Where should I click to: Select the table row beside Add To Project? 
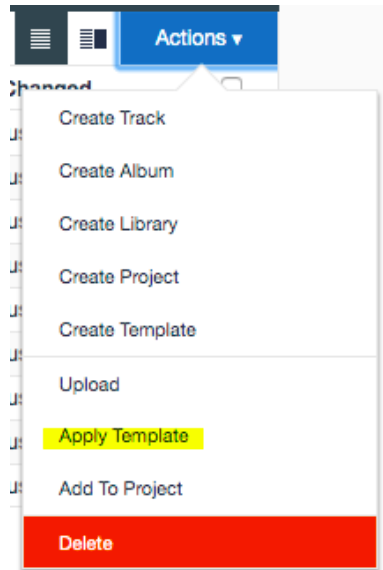(16, 486)
